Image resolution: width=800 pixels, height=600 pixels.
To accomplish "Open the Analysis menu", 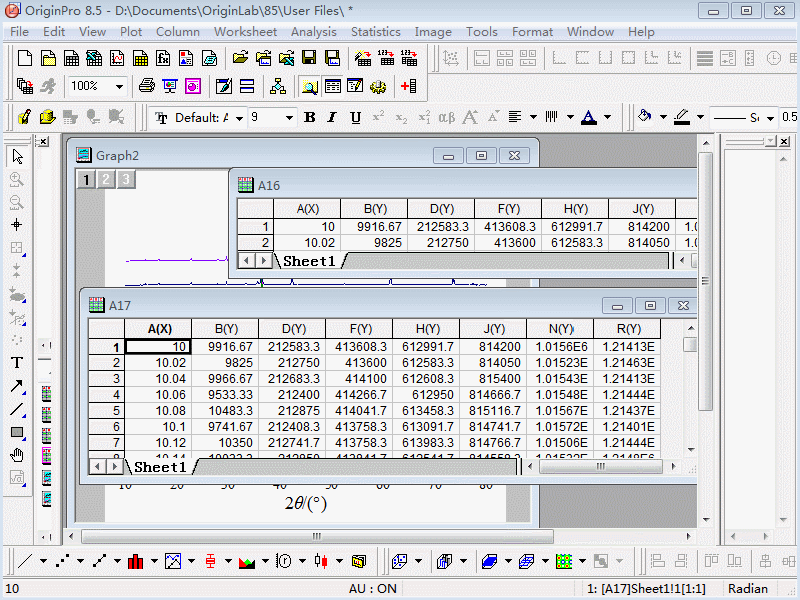I will pos(313,32).
